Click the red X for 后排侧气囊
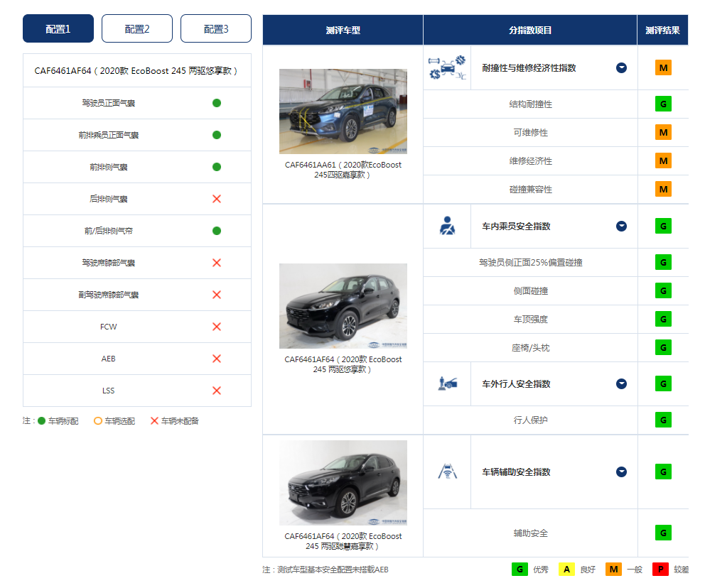Viewport: 705px width, 588px height. coord(217,199)
